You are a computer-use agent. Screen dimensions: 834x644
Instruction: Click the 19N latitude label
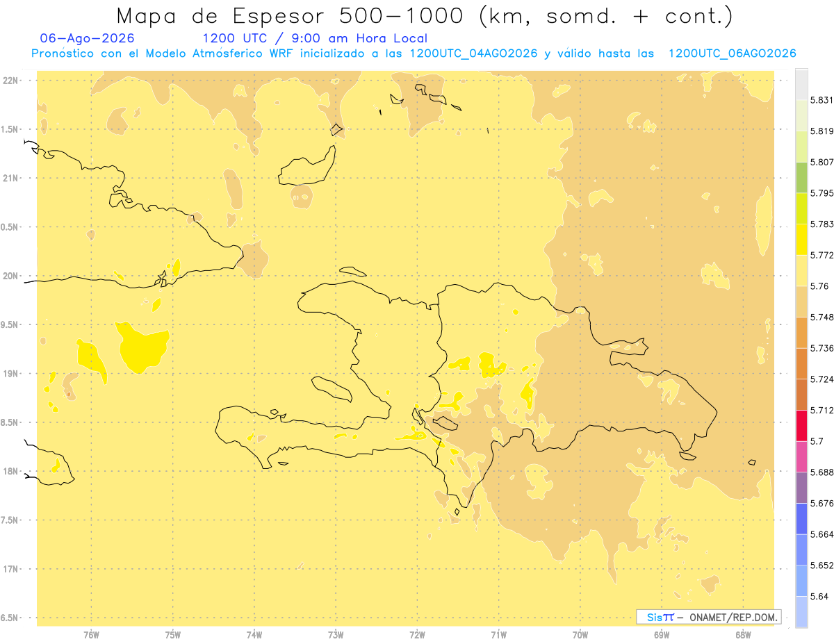[10, 374]
